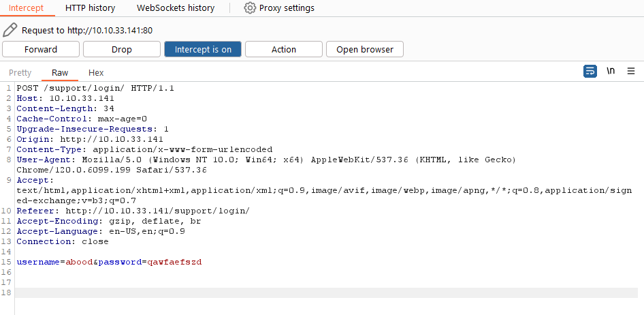This screenshot has height=315, width=644.
Task: Open the Action dropdown menu
Action: pos(284,49)
